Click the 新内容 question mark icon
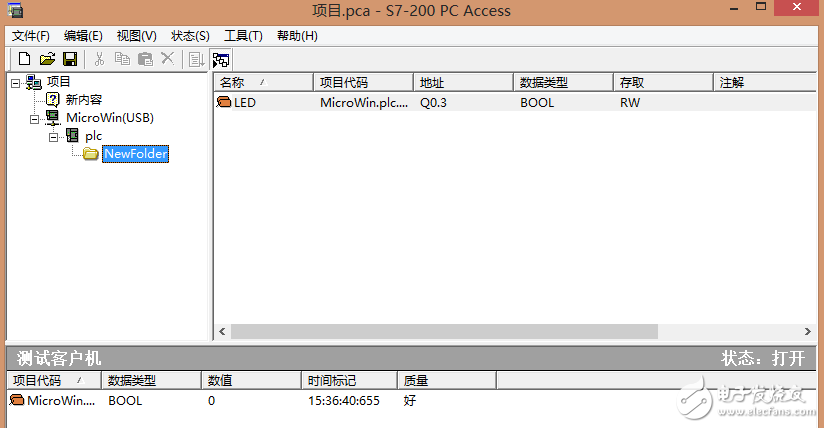 [53, 99]
